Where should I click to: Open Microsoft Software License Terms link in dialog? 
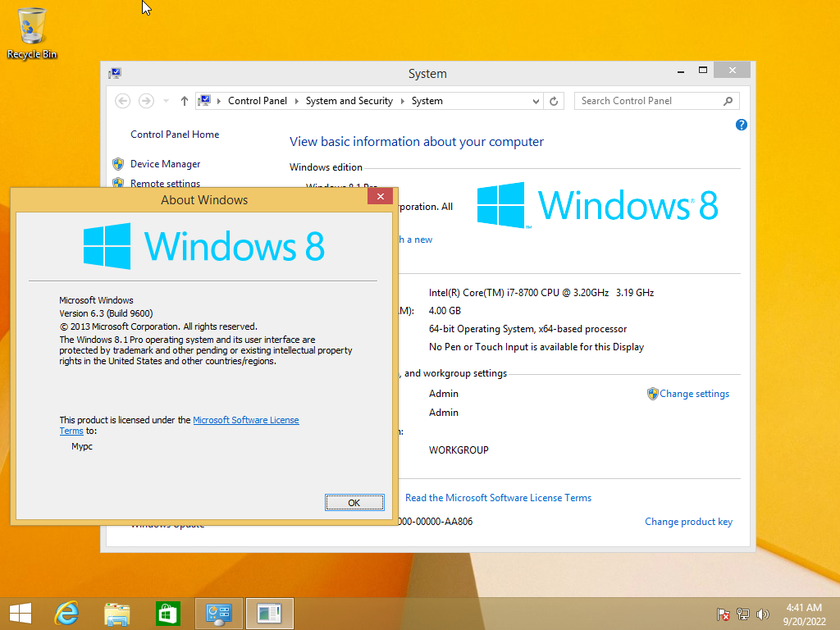tap(246, 420)
